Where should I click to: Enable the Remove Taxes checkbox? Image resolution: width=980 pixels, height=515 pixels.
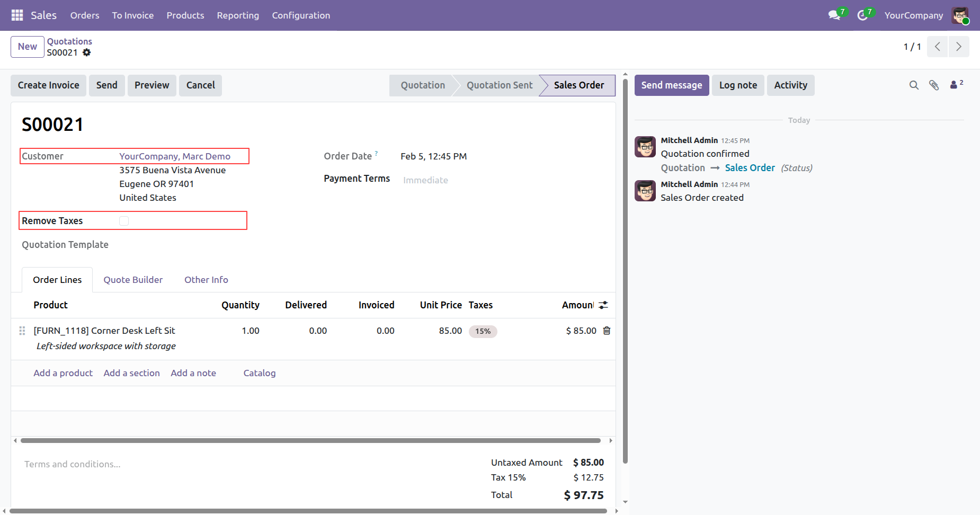tap(124, 221)
